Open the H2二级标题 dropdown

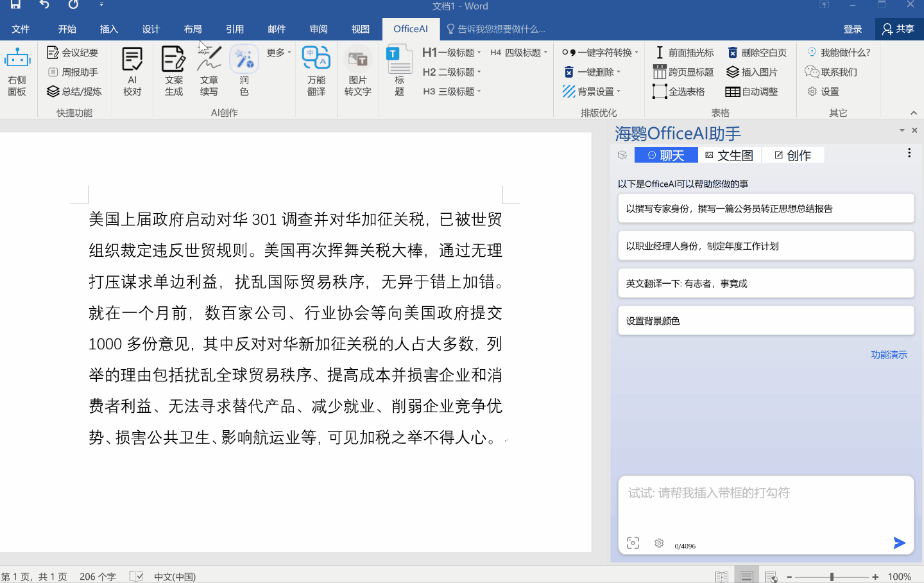point(452,71)
